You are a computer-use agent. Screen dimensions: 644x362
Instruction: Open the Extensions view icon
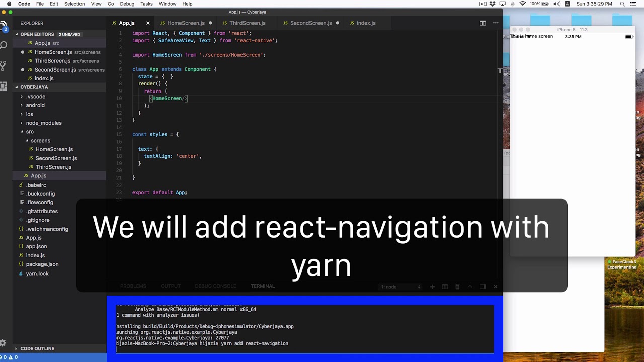point(3,86)
